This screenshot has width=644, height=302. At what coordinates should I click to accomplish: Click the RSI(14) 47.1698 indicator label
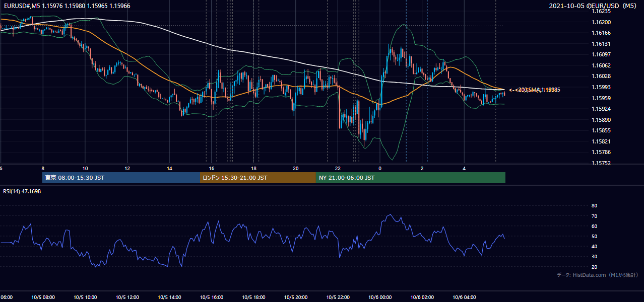coord(22,191)
